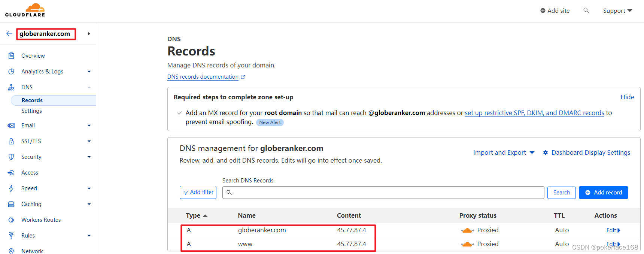Image resolution: width=644 pixels, height=254 pixels.
Task: Click the plus icon next to Add site
Action: 543,10
